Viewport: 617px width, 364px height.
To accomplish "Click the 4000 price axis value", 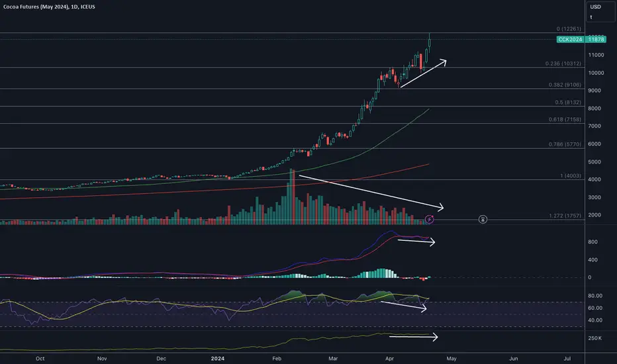I will pyautogui.click(x=594, y=179).
